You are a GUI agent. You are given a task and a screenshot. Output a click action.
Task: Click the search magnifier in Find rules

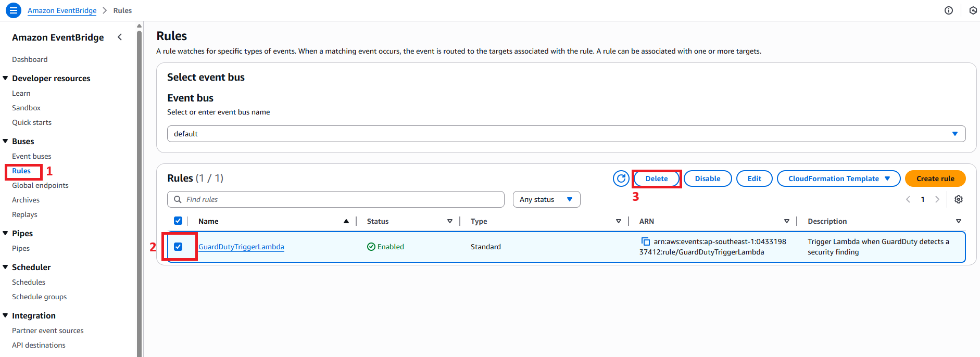(x=178, y=199)
